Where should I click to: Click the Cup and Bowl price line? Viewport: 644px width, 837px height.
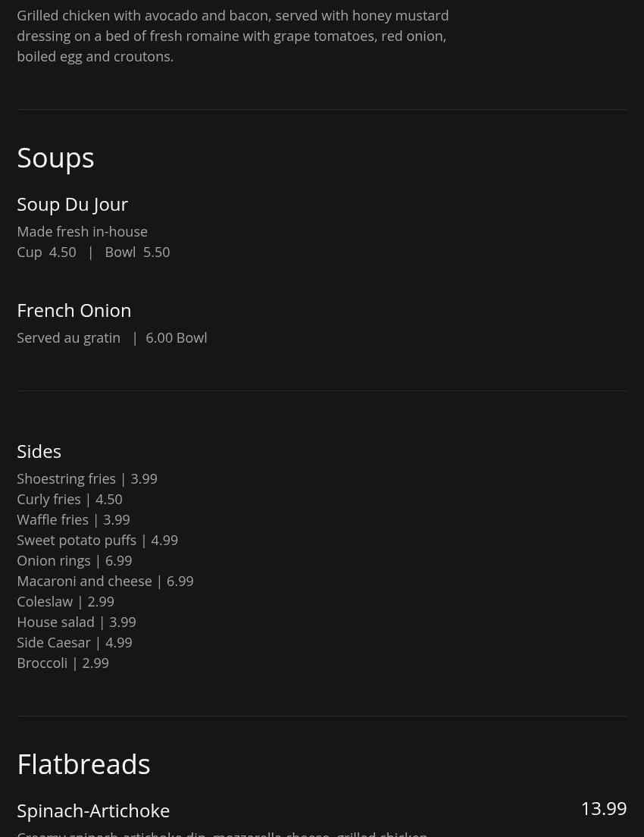93,252
